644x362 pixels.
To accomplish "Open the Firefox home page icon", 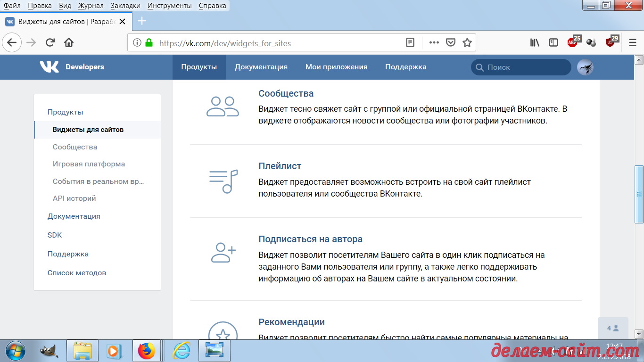I will point(69,43).
